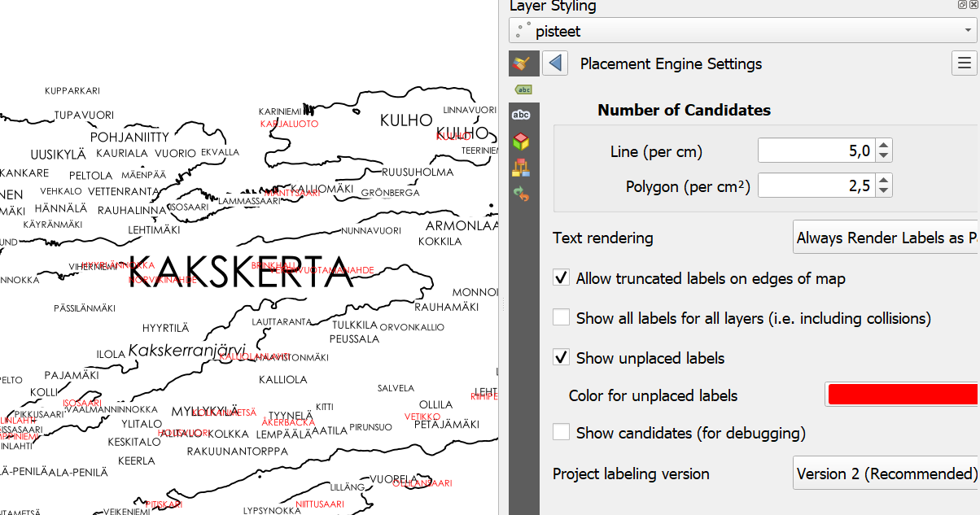Image resolution: width=980 pixels, height=515 pixels.
Task: Click the LEHTIMÄKI map label
Action: tap(154, 230)
